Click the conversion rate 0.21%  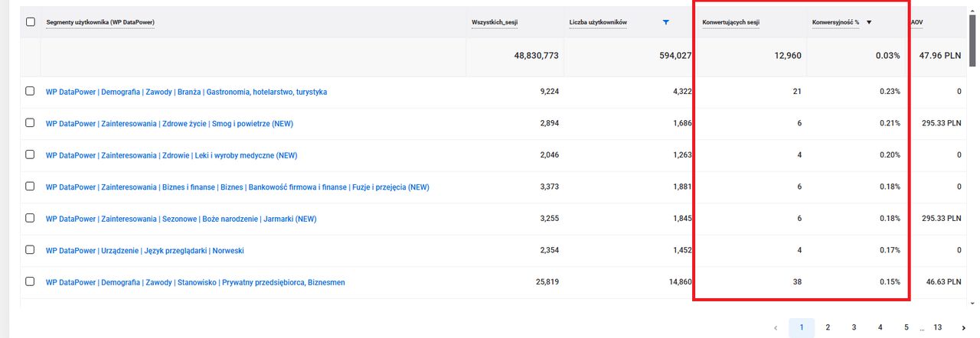coord(890,123)
